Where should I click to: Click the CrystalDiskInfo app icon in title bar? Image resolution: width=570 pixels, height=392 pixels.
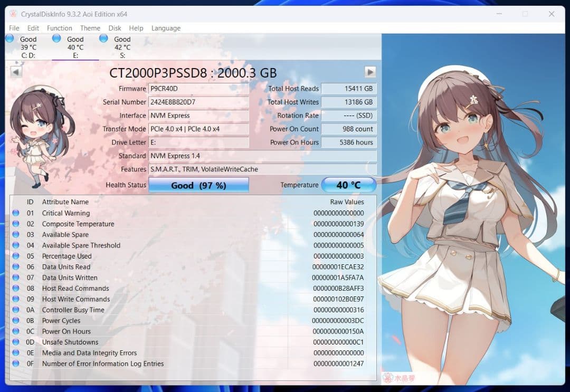13,14
